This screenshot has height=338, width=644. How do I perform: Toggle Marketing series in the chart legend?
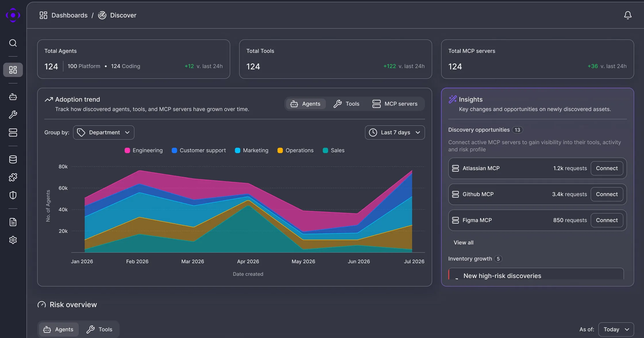coord(252,150)
